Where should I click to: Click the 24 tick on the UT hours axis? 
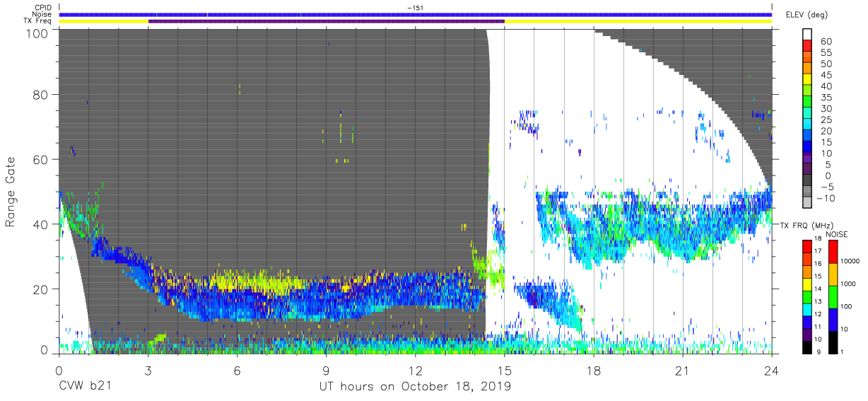coord(772,370)
